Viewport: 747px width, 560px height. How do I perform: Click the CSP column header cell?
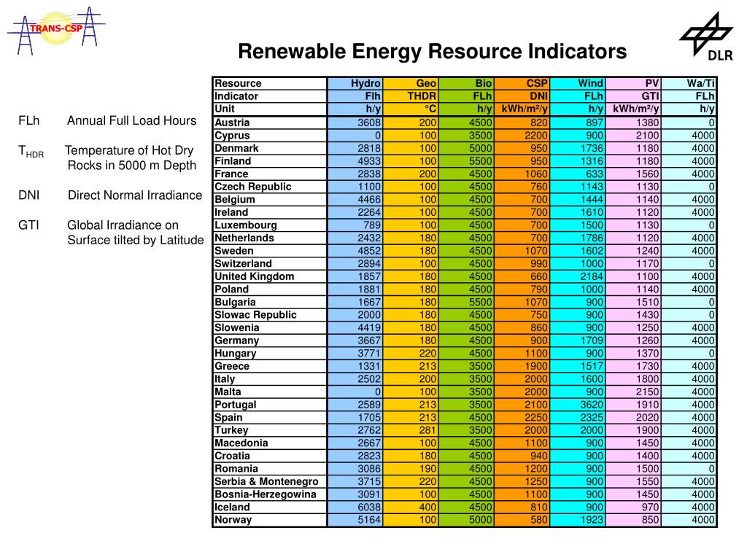coord(522,83)
